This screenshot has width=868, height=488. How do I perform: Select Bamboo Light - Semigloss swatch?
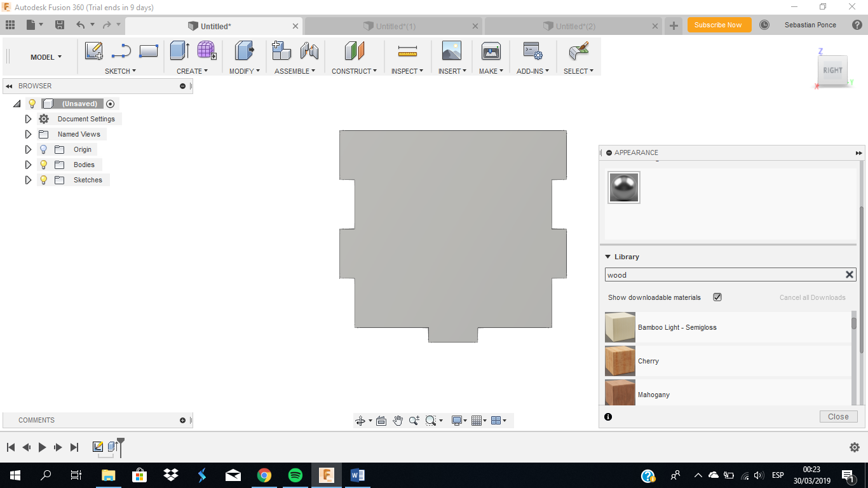(620, 327)
